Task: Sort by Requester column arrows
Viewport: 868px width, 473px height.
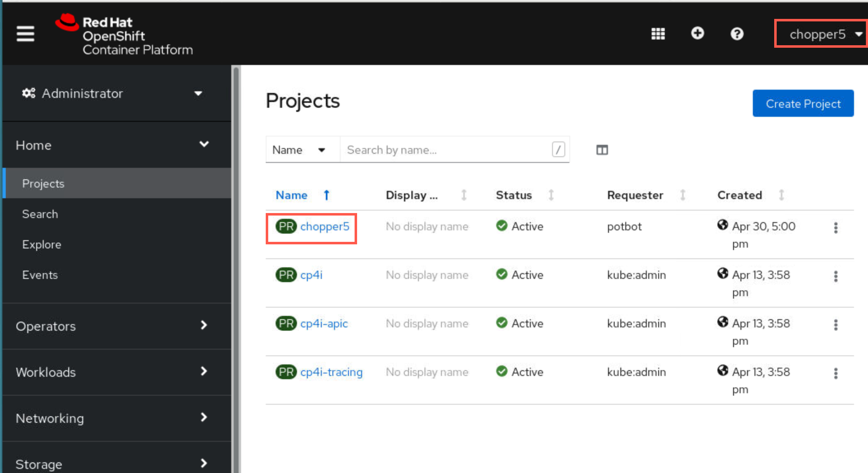Action: click(x=682, y=195)
